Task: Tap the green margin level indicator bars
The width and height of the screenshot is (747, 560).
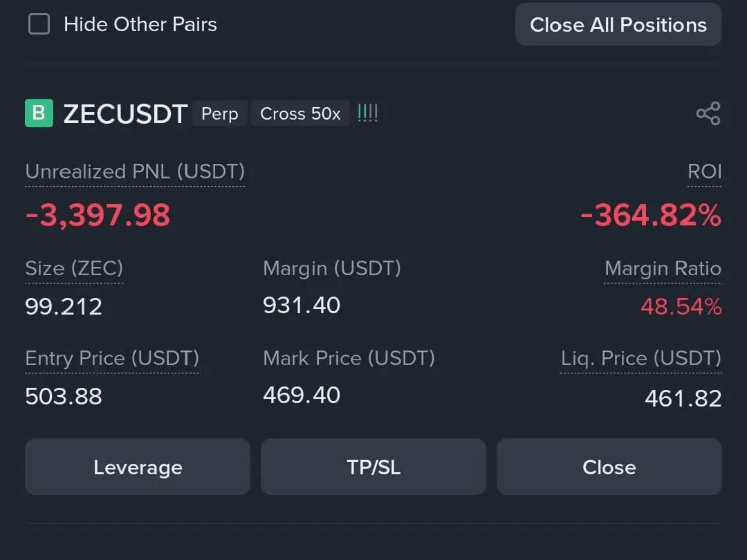Action: 367,113
